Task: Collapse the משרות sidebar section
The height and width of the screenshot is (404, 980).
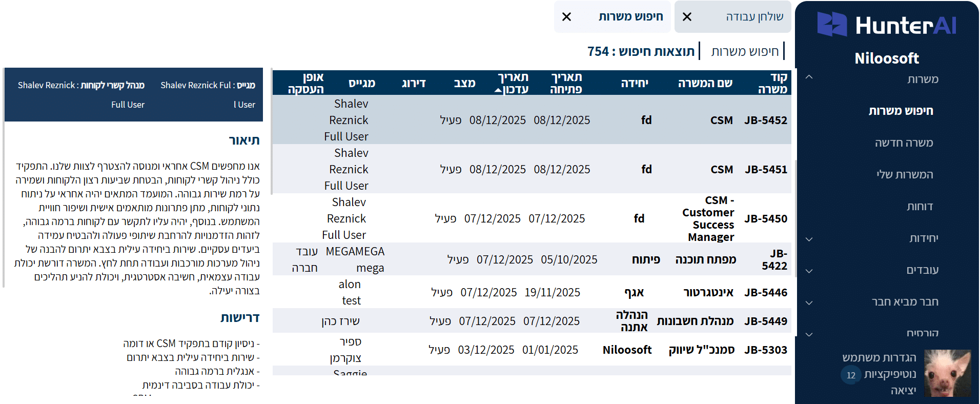Action: (x=809, y=77)
